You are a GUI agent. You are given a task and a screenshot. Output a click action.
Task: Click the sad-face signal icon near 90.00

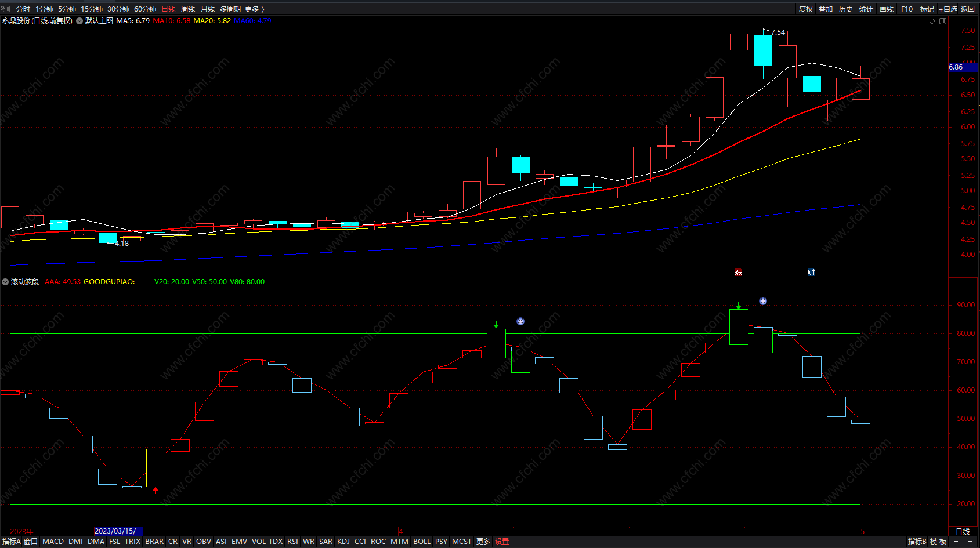click(x=763, y=301)
